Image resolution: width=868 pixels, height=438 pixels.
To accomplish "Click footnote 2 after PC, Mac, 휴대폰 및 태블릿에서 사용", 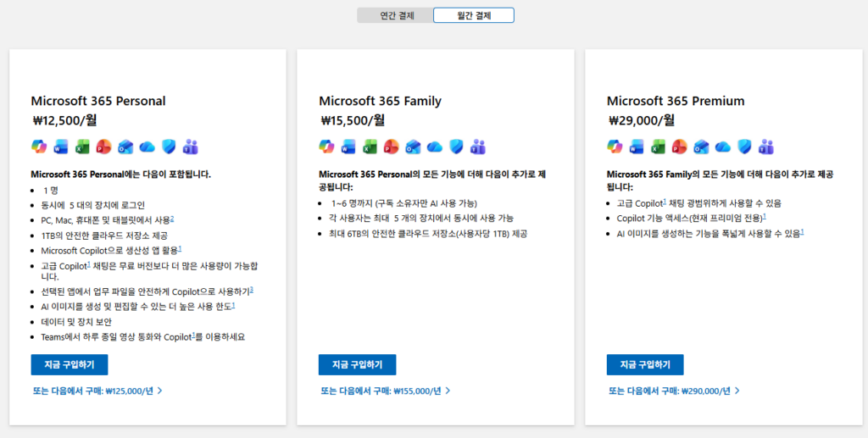I will [x=172, y=219].
